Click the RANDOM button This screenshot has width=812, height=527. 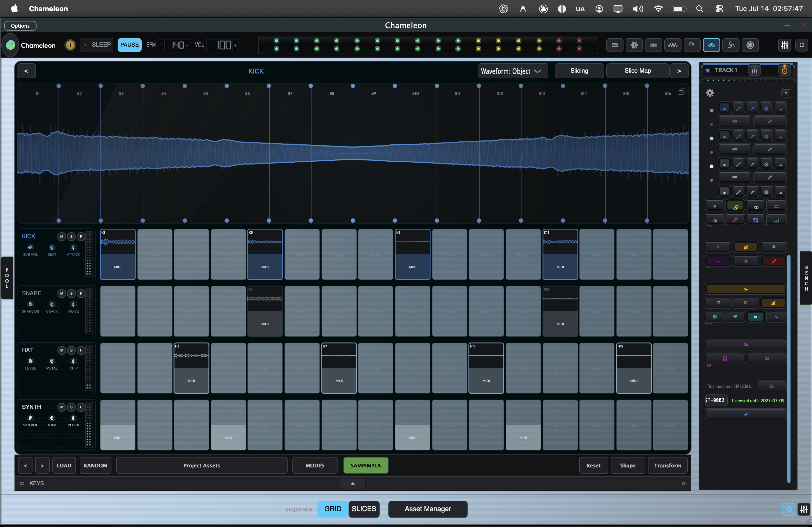pyautogui.click(x=96, y=465)
